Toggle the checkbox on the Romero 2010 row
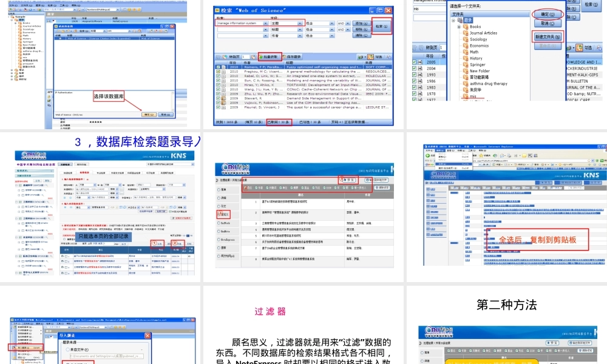This screenshot has width=607, height=364. pos(219,67)
